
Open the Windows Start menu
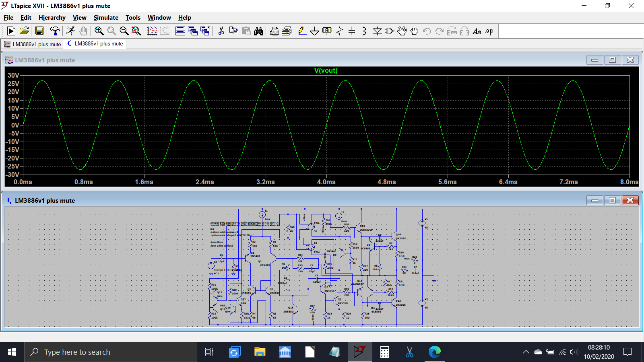(x=12, y=352)
